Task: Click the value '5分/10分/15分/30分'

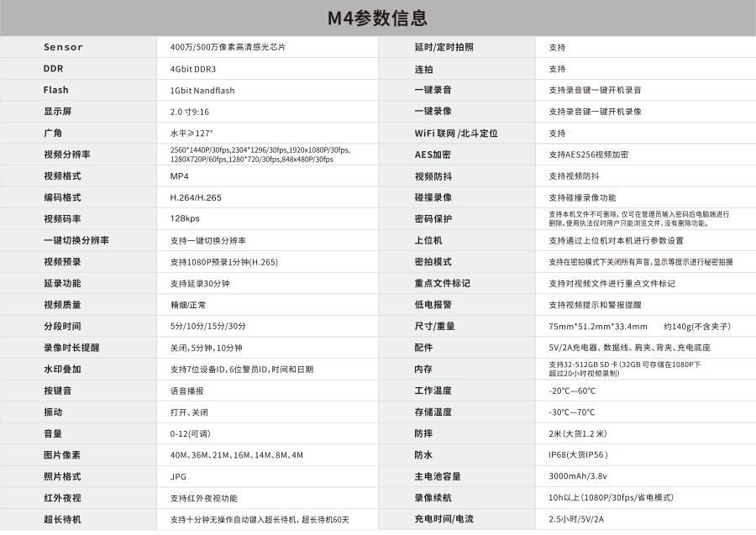Action: 207,327
